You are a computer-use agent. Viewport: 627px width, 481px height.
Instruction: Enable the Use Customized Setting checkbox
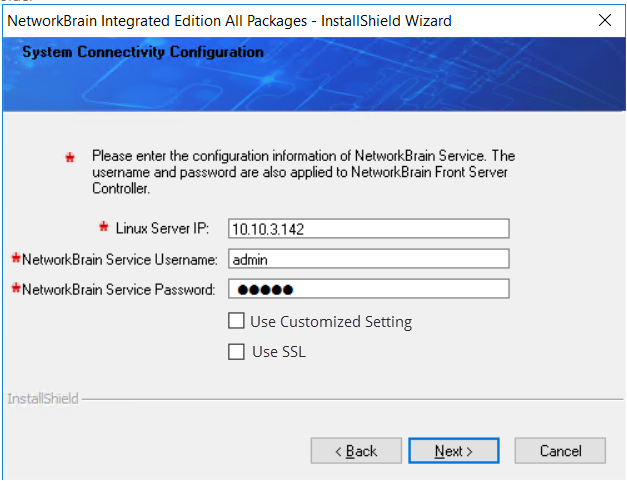[236, 321]
